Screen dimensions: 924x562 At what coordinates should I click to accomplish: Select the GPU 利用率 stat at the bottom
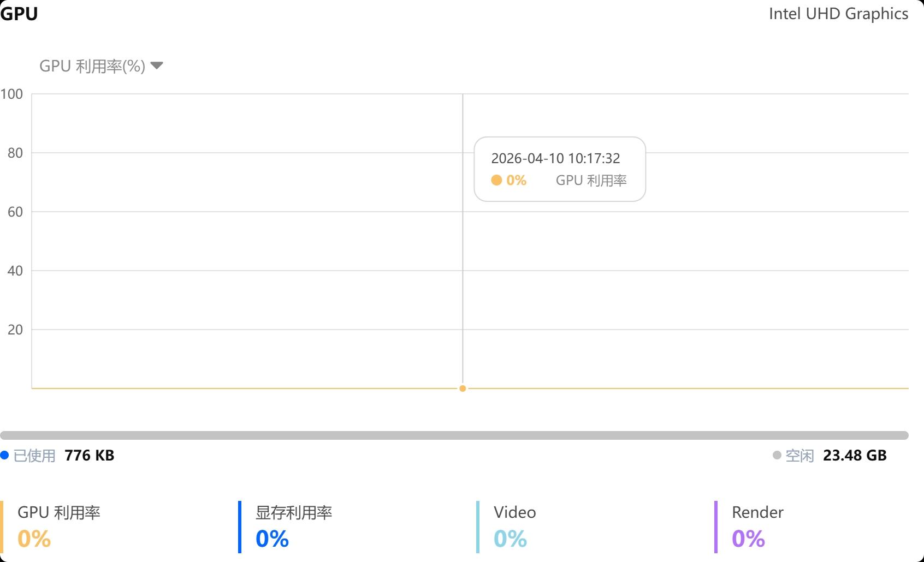59,512
